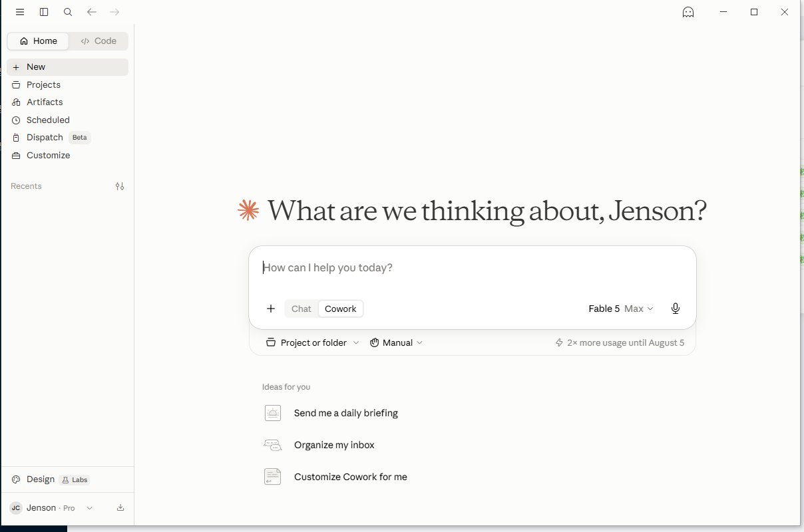
Task: Click the plus attachment icon in composer
Action: pyautogui.click(x=271, y=309)
